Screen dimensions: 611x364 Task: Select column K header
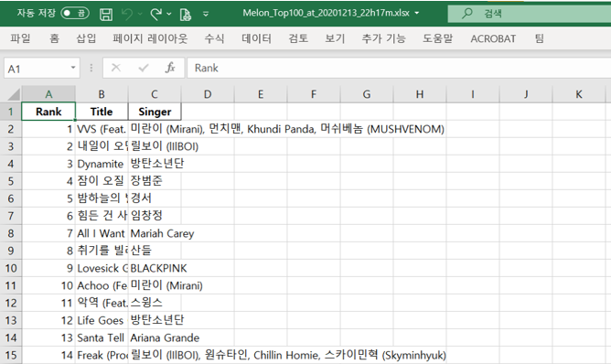click(x=579, y=94)
